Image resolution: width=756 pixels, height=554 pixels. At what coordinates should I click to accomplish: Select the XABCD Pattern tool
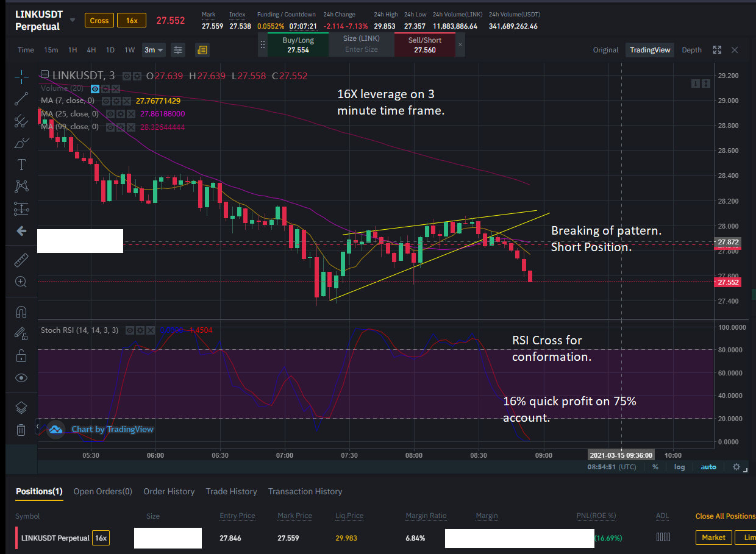tap(21, 186)
